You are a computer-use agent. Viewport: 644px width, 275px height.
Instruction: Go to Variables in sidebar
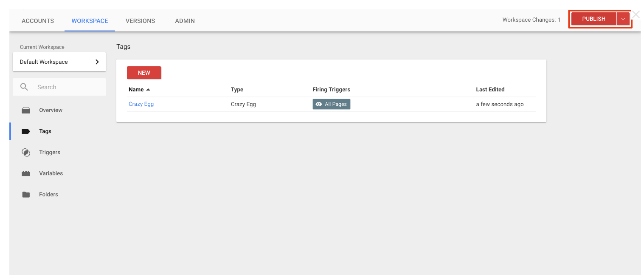51,173
